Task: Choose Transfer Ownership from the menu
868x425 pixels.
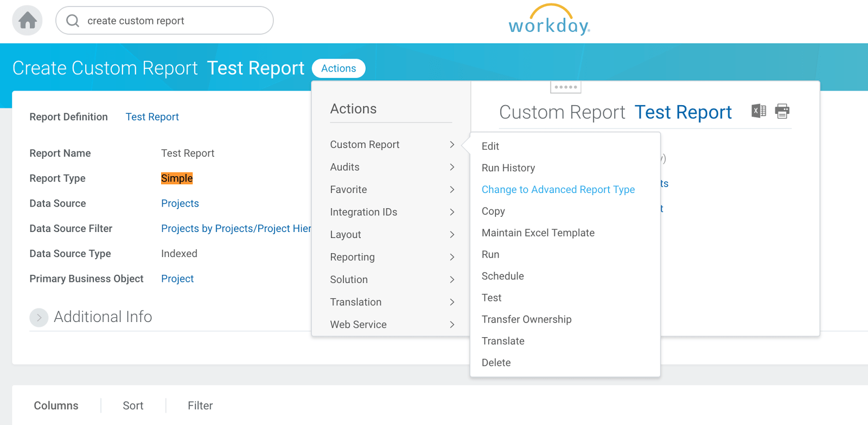Action: [526, 319]
